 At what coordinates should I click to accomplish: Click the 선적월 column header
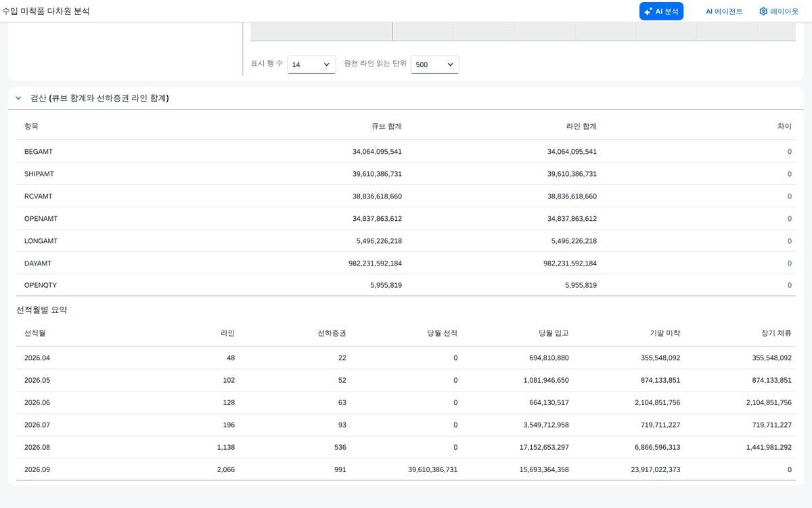pos(35,333)
